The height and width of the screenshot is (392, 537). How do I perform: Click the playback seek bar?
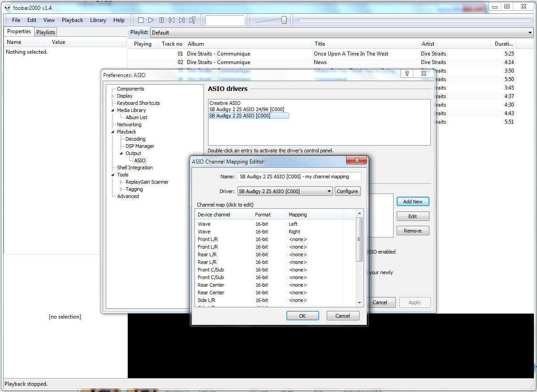point(414,20)
